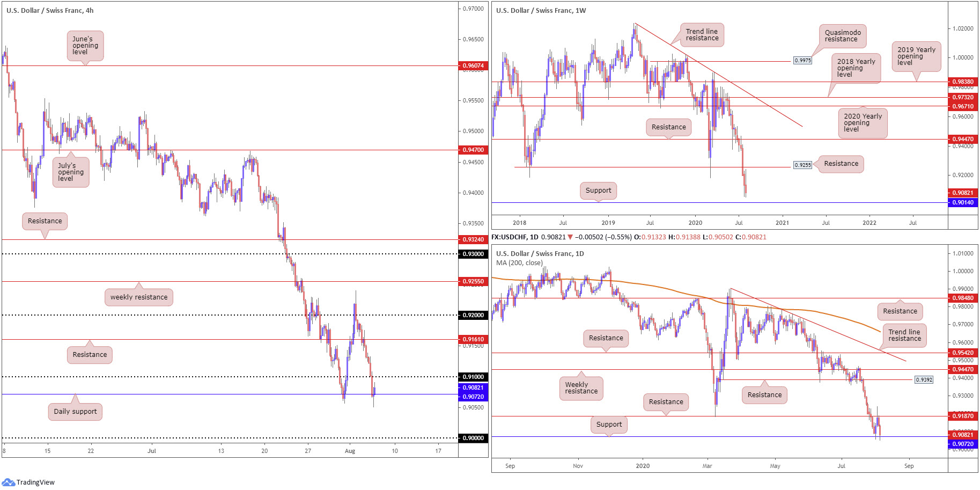The height and width of the screenshot is (490, 980).
Task: Click the 0.96074 price label
Action: point(473,65)
